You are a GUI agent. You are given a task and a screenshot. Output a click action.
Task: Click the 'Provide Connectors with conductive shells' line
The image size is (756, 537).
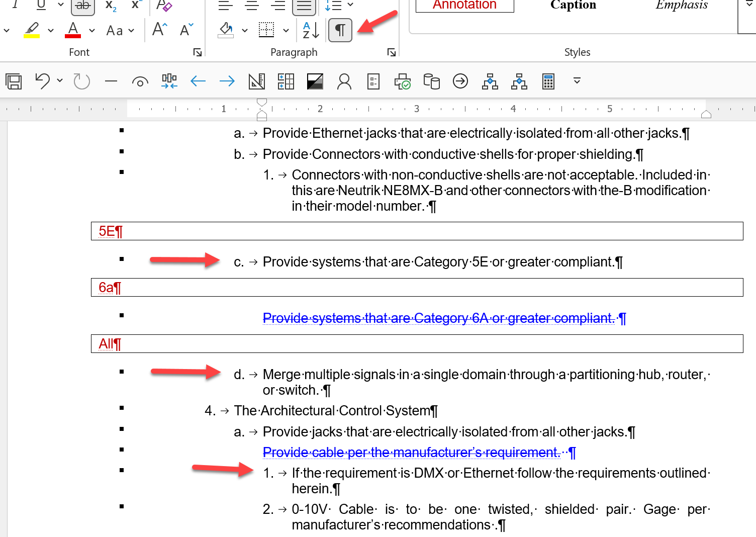pos(453,154)
